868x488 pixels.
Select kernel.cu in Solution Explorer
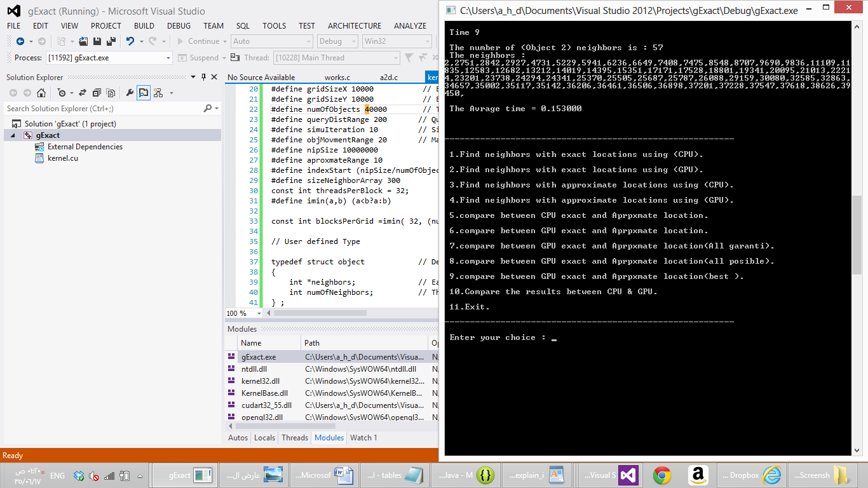click(63, 158)
